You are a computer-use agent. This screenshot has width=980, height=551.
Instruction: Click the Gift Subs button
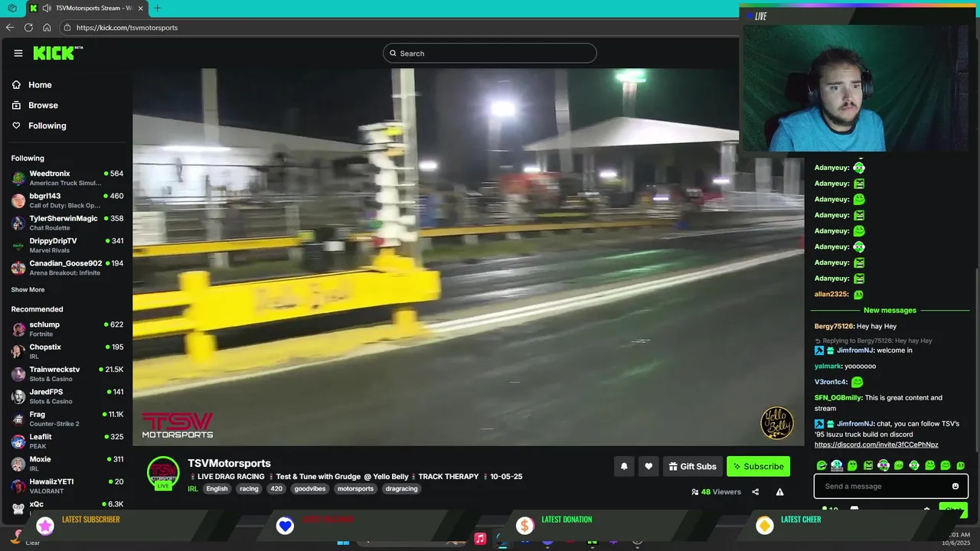coord(693,466)
